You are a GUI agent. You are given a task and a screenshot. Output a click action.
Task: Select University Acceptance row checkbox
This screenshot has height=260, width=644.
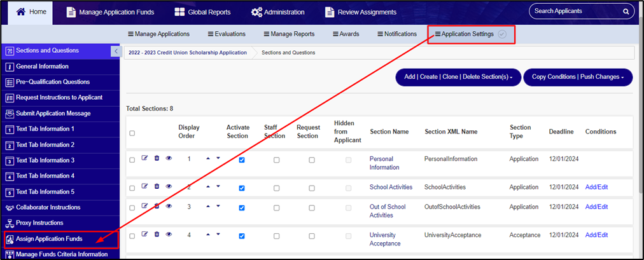[x=132, y=236]
